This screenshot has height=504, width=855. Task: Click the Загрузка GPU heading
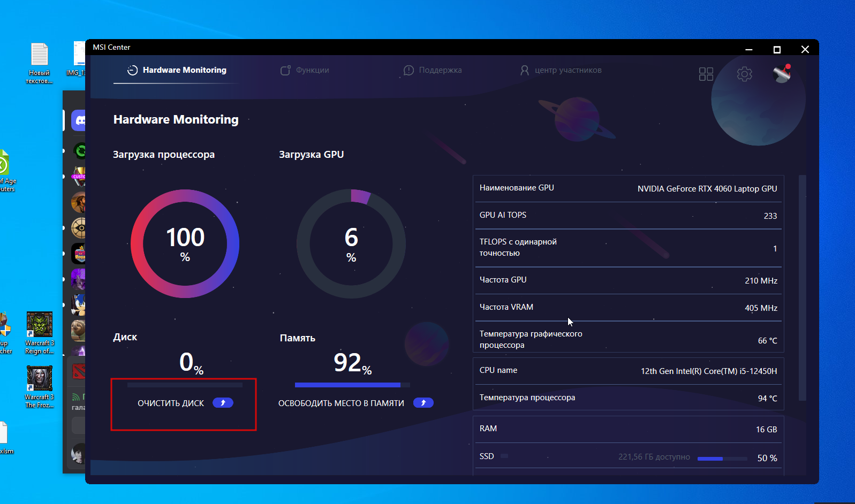point(312,155)
